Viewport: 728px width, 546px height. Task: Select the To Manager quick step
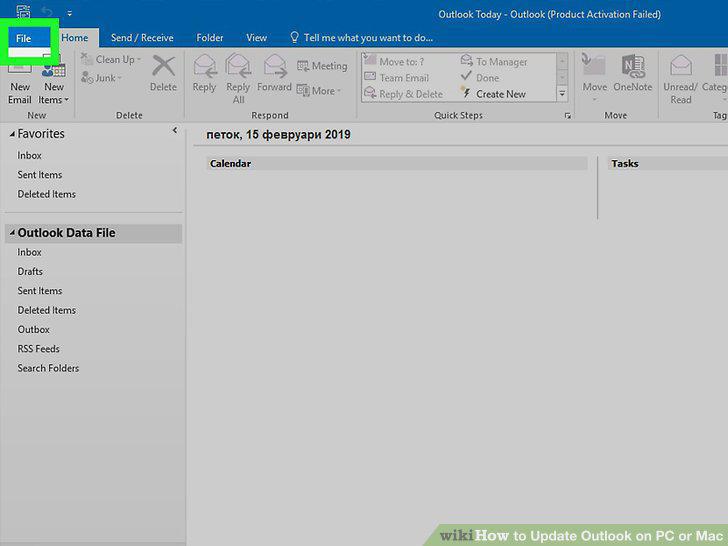click(x=494, y=61)
